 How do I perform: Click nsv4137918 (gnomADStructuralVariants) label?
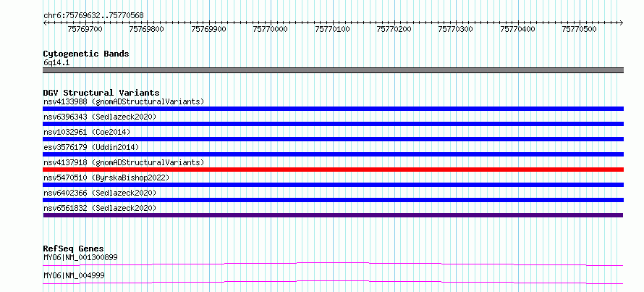tap(124, 162)
